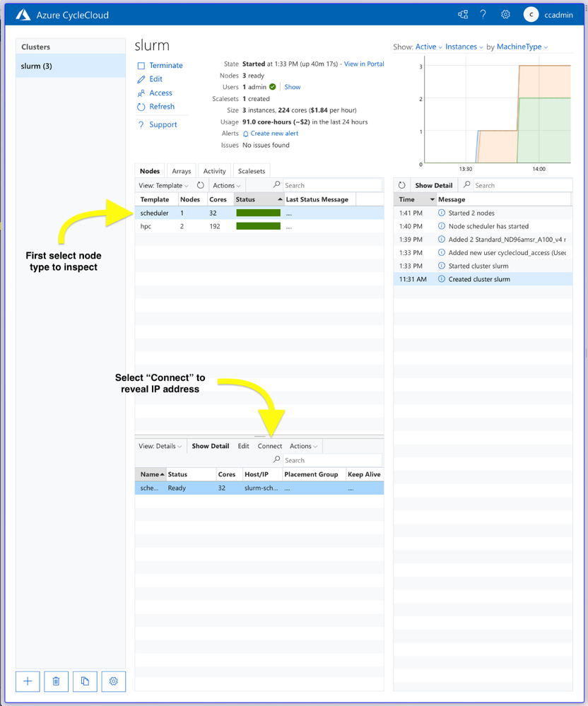Click the Edit pencil icon
This screenshot has width=588, height=706.
(x=141, y=79)
